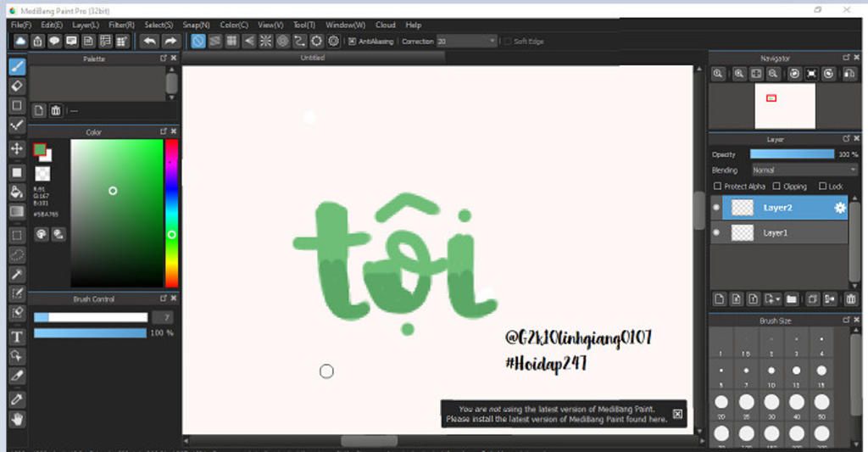Close the Palette panel
Viewport: 868px width, 452px height.
click(x=174, y=59)
